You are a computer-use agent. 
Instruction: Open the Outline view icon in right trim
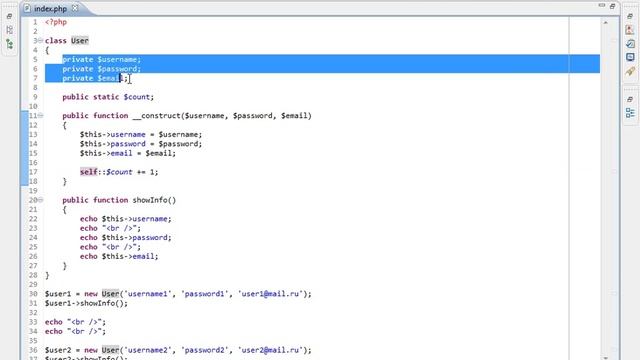pos(630,113)
